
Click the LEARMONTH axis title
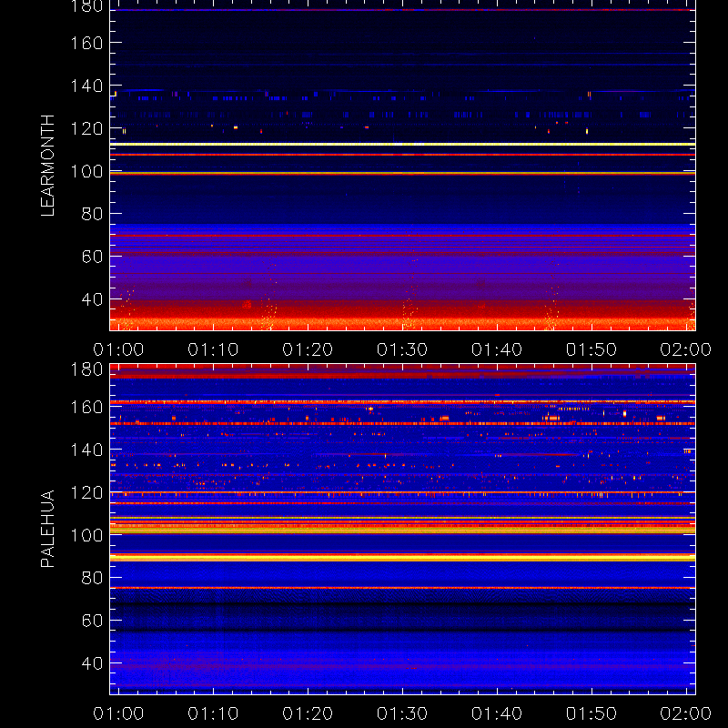click(x=48, y=166)
